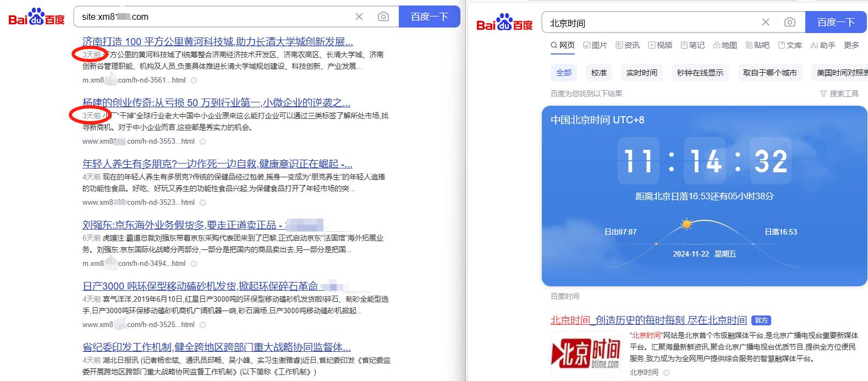Click the sun icon on sunrise arc
868x381 pixels.
point(686,224)
